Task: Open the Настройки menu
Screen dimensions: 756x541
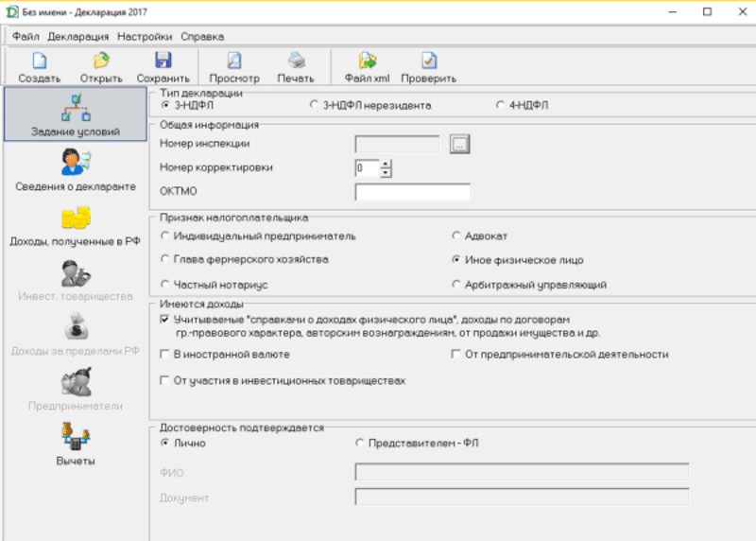Action: [145, 36]
